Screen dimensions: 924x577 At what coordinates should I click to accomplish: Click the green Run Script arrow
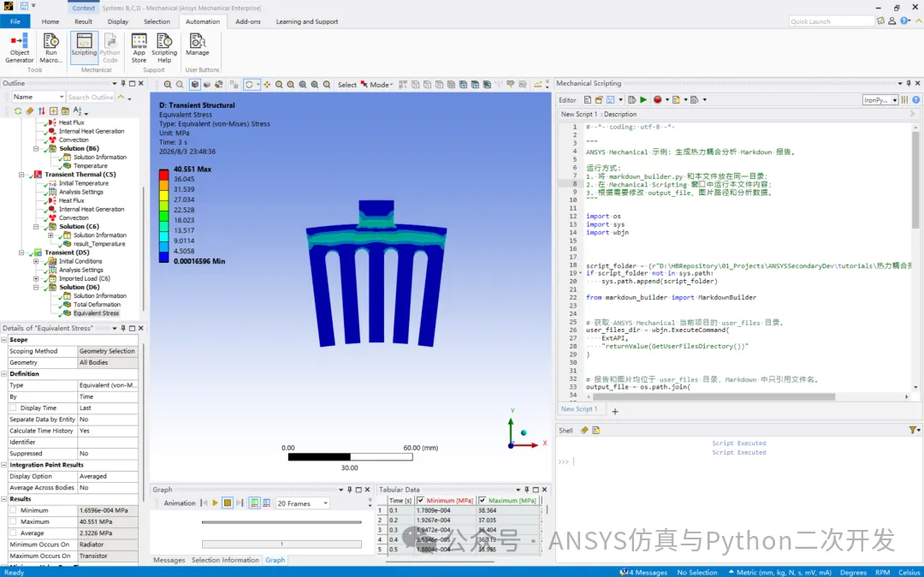643,99
